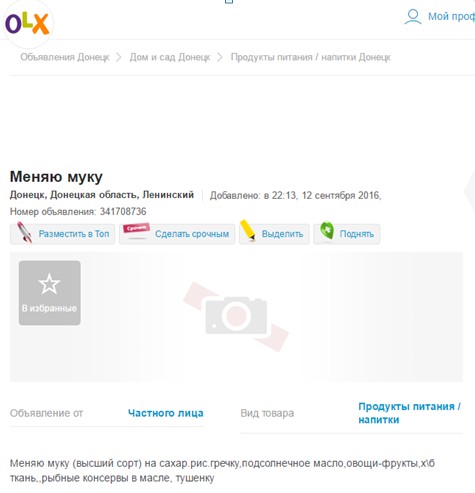Toggle the 'В избранные' favorites box
The image size is (475, 493).
pyautogui.click(x=50, y=293)
